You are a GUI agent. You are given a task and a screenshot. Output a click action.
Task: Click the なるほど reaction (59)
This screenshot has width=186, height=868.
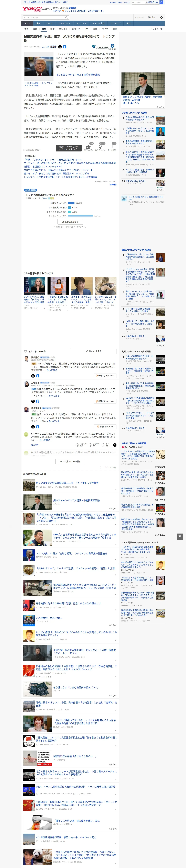[94, 445]
